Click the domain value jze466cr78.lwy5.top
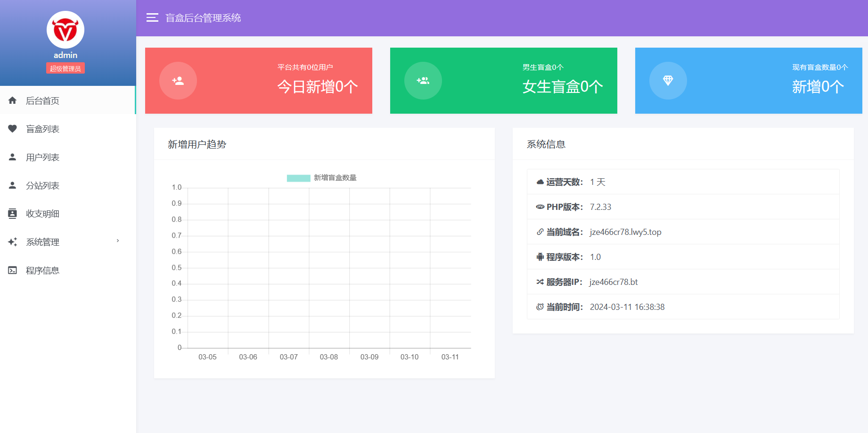868x433 pixels. coord(626,232)
